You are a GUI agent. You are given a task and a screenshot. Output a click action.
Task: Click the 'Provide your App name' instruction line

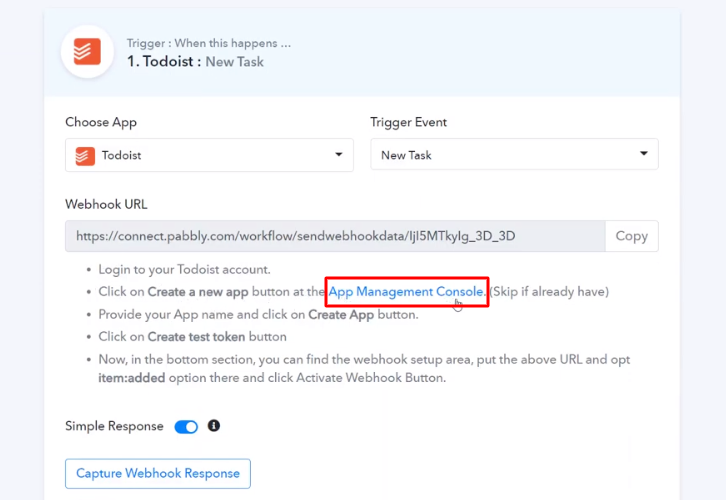pos(258,315)
